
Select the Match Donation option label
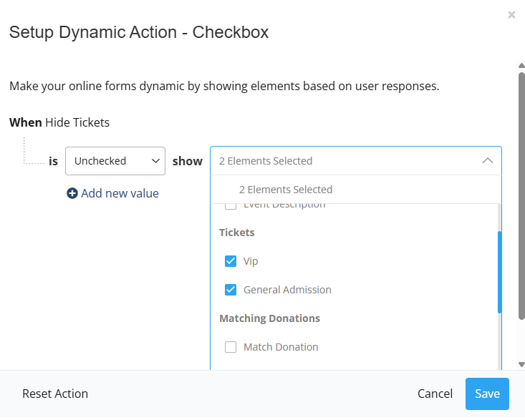281,347
